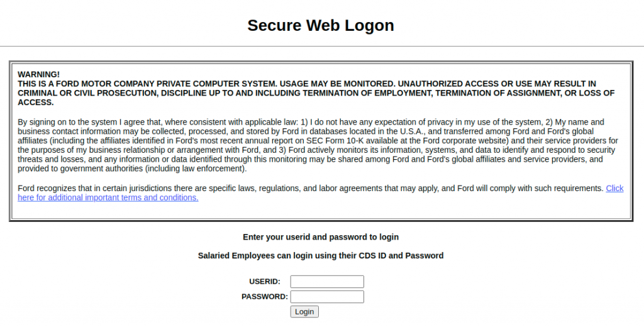Click the PASSWORD: label text
Viewport: 644px width, 327px height.
(265, 297)
